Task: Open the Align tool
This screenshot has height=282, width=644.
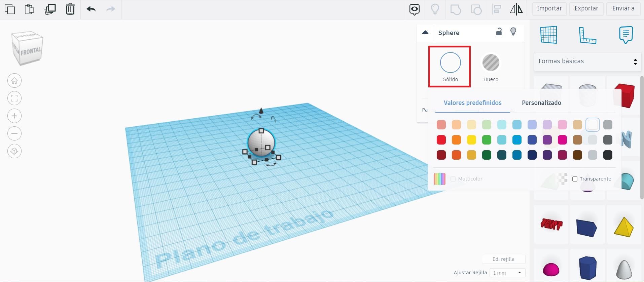Action: click(496, 9)
